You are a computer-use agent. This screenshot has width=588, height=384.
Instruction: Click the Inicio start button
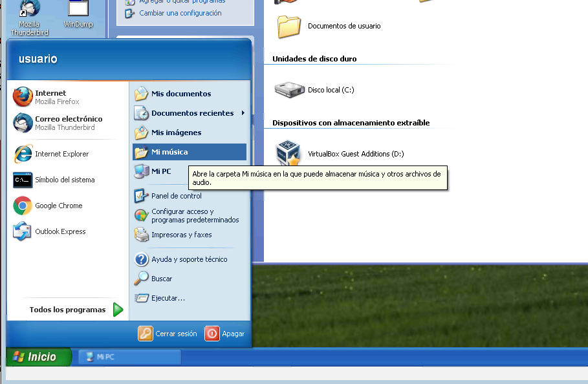[39, 357]
